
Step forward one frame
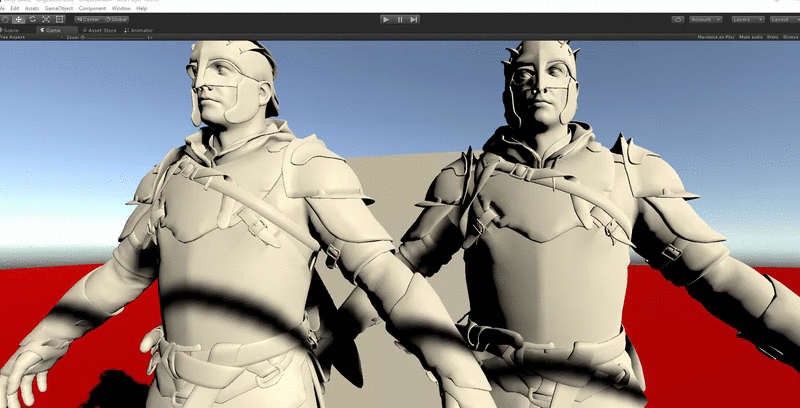click(414, 19)
